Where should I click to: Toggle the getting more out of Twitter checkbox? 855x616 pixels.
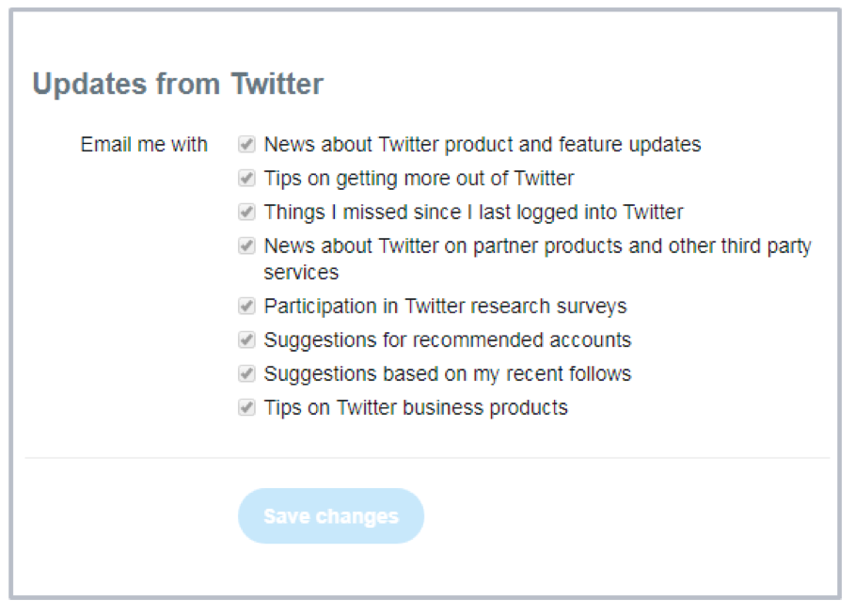[x=246, y=179]
